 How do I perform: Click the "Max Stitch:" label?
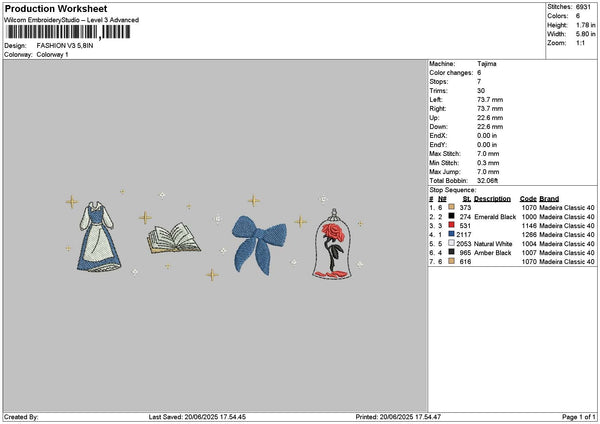[445, 154]
